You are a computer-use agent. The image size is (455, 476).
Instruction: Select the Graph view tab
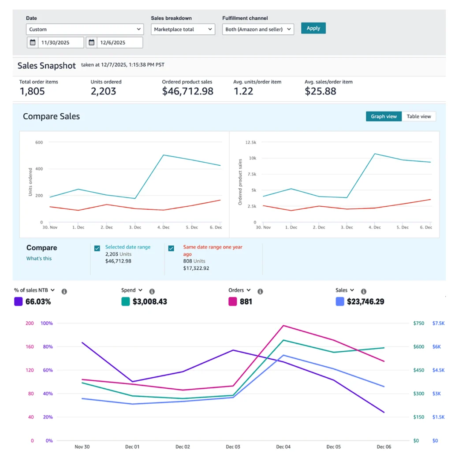click(x=384, y=116)
